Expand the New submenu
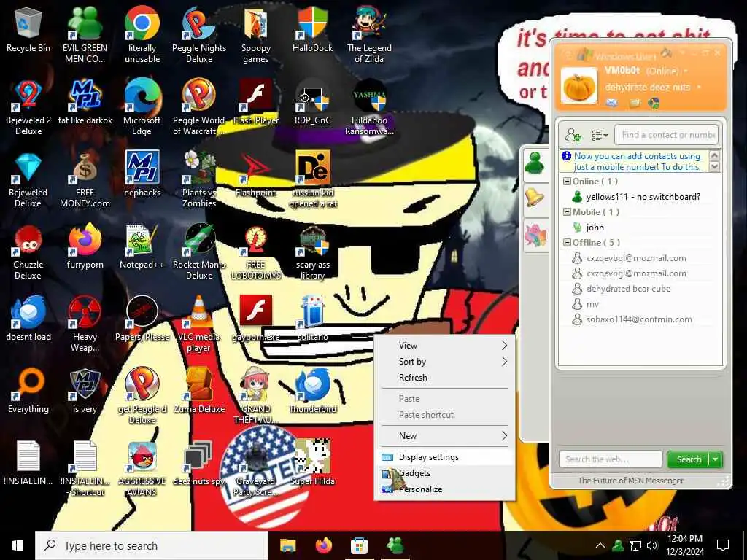 [444, 436]
